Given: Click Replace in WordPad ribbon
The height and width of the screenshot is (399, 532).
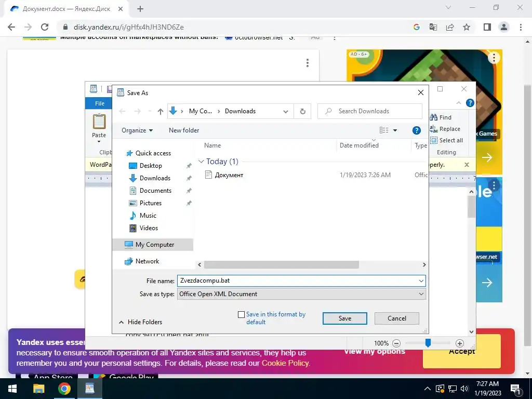Looking at the screenshot, I should [x=445, y=129].
